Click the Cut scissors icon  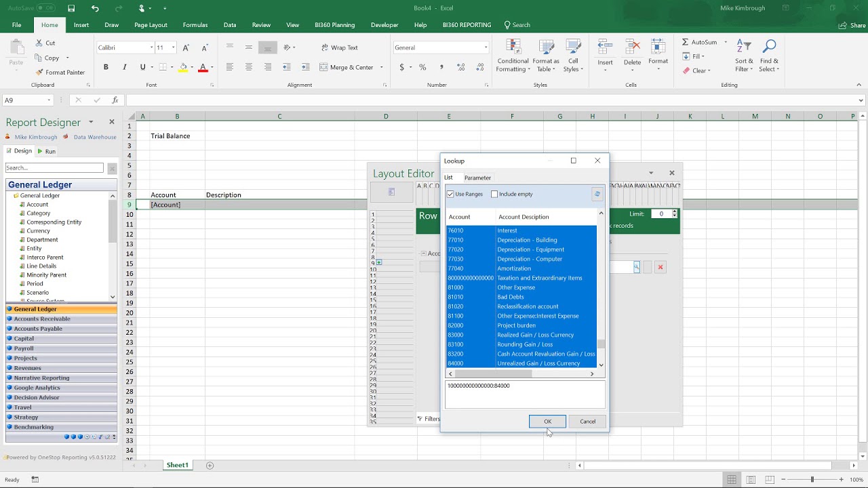coord(39,43)
